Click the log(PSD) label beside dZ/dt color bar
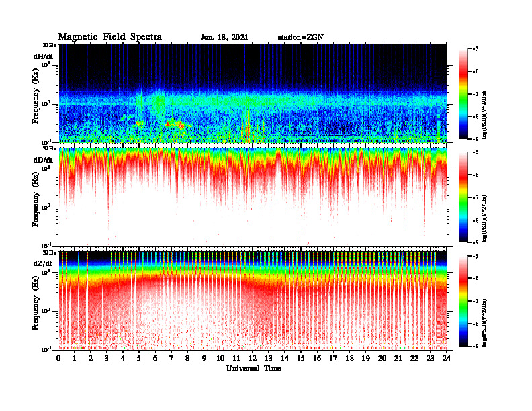The height and width of the screenshot is (411, 532). pyautogui.click(x=484, y=322)
